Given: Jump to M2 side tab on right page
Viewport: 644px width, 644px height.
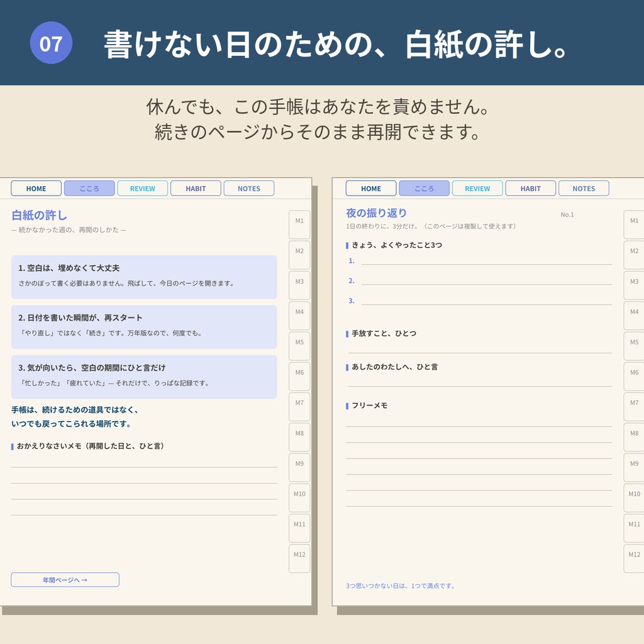Looking at the screenshot, I should coord(634,255).
